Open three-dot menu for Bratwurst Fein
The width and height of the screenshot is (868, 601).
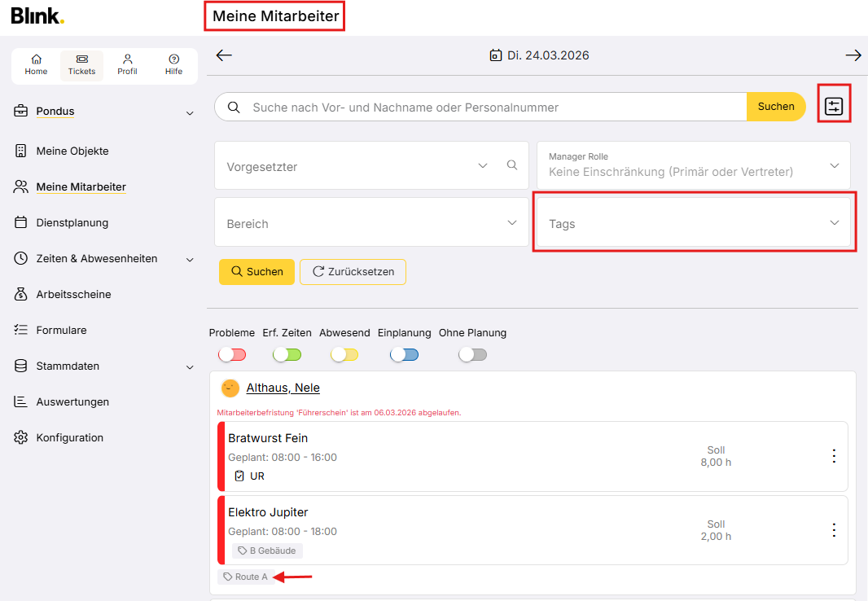point(833,456)
